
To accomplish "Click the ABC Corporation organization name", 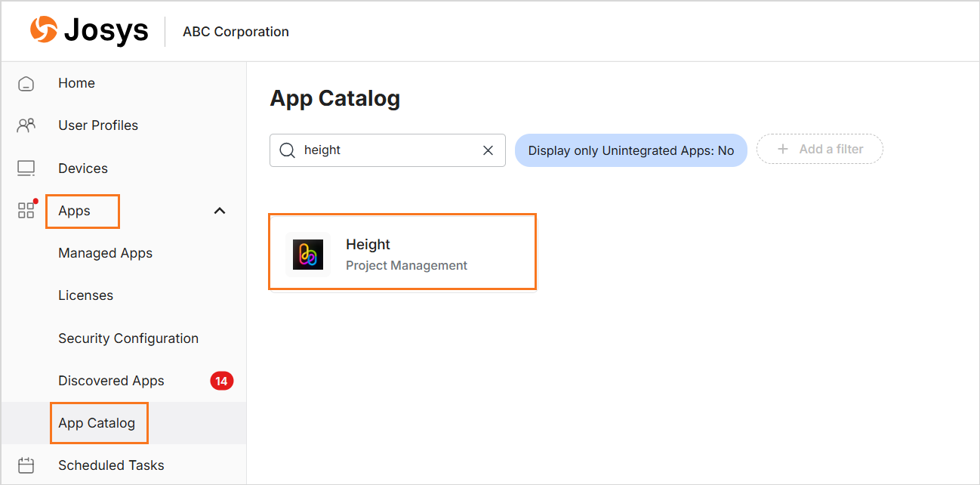I will [236, 32].
